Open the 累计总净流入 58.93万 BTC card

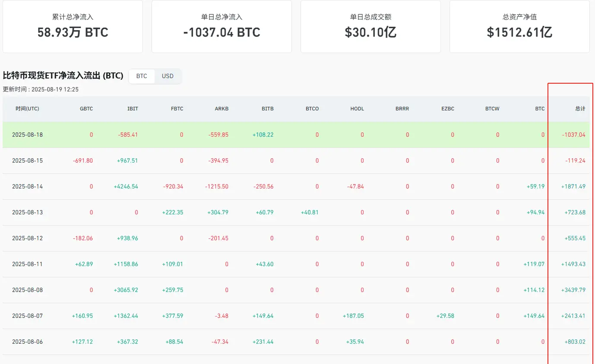[x=73, y=26]
